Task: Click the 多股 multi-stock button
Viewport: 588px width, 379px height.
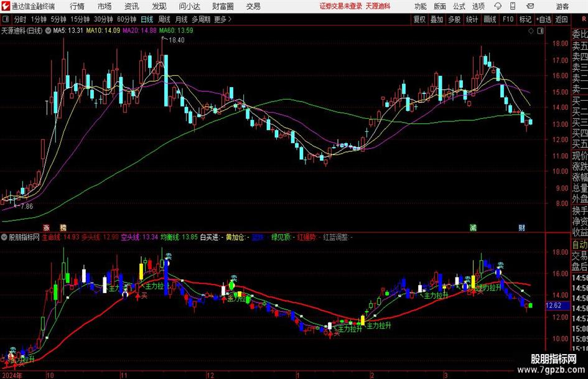Action: click(x=454, y=19)
